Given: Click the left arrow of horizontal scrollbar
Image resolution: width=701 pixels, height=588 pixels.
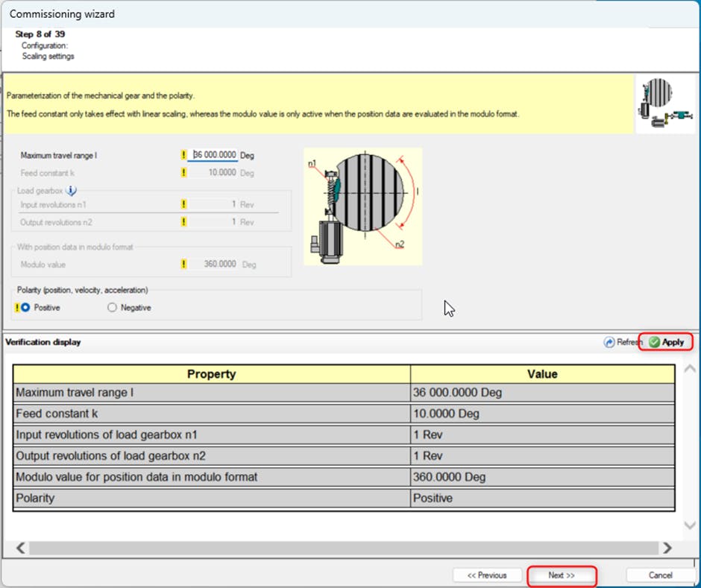Looking at the screenshot, I should point(21,548).
